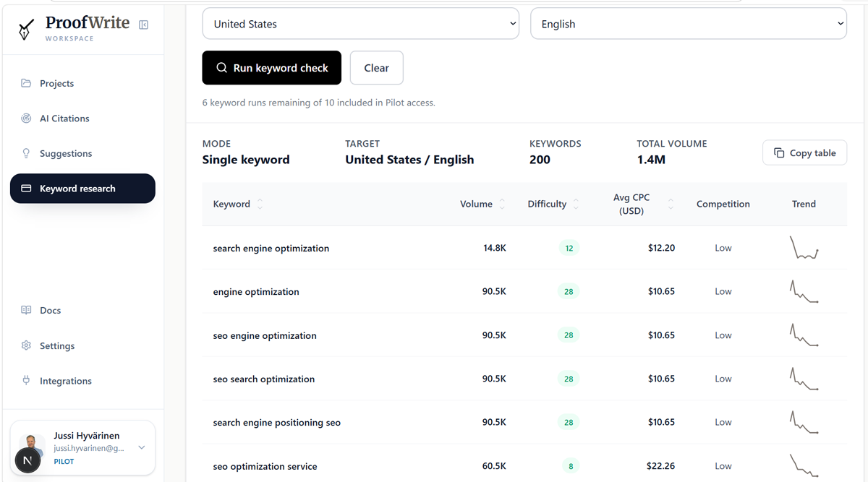Click the ProofWrite pen nib logo

click(27, 29)
